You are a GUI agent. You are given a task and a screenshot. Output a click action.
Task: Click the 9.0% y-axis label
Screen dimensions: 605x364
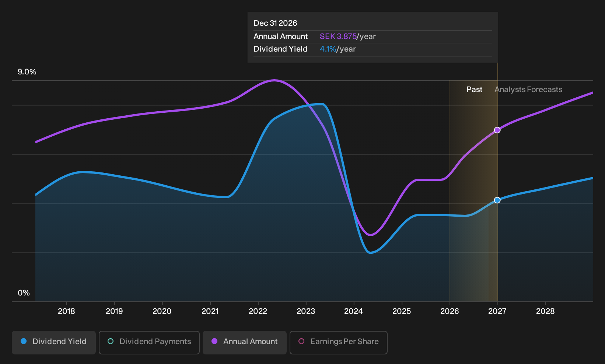[27, 72]
